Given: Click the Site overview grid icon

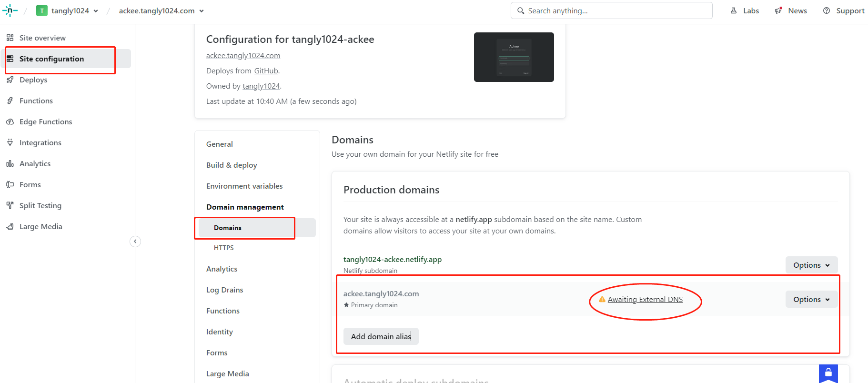Looking at the screenshot, I should (10, 38).
